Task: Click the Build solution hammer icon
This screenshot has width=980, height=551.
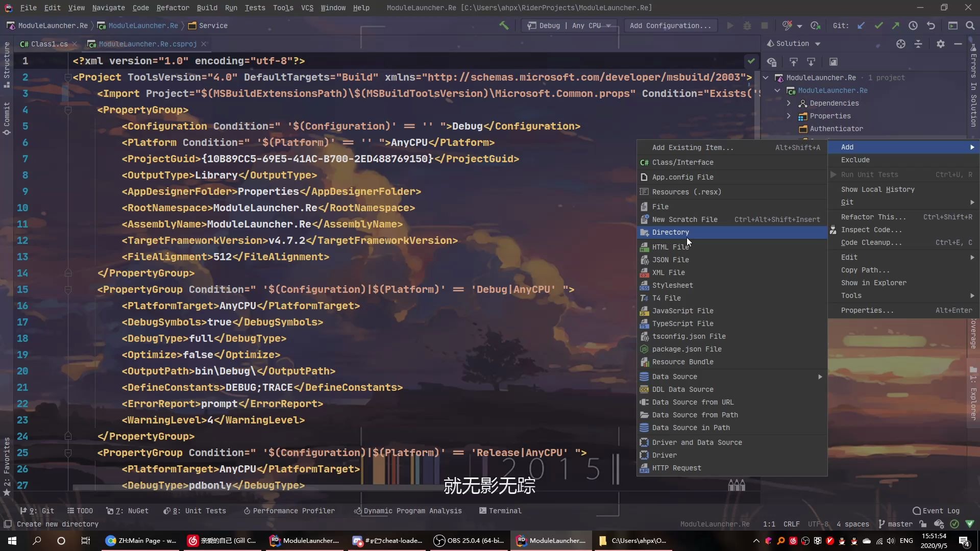Action: pos(504,26)
